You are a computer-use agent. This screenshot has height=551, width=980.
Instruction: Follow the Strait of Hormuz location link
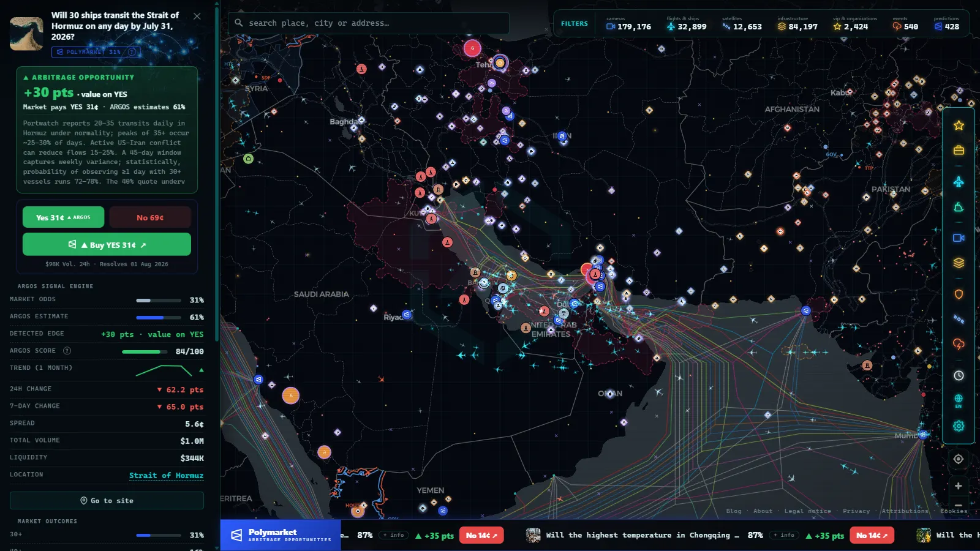pos(166,475)
